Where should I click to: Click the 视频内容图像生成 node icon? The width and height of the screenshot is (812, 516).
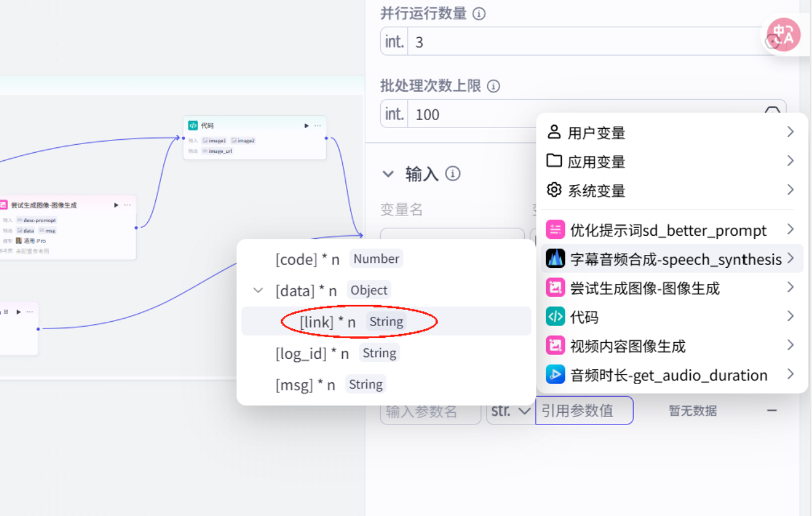coord(555,345)
